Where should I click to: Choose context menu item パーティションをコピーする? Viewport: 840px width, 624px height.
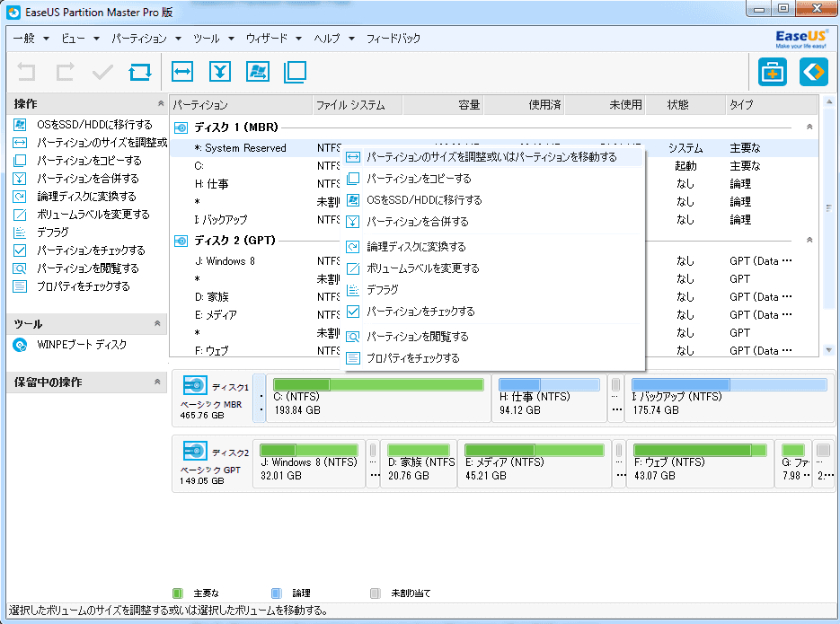492,179
